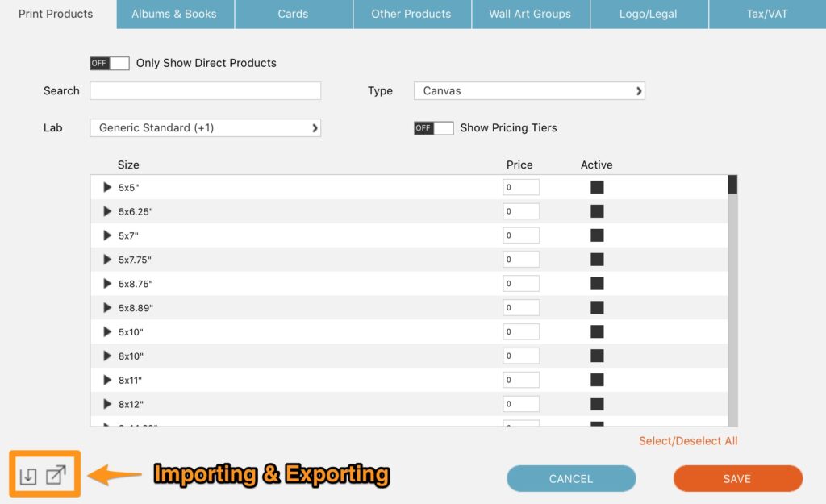The image size is (826, 504).
Task: Expand the 5x8.89" size row
Action: point(107,307)
